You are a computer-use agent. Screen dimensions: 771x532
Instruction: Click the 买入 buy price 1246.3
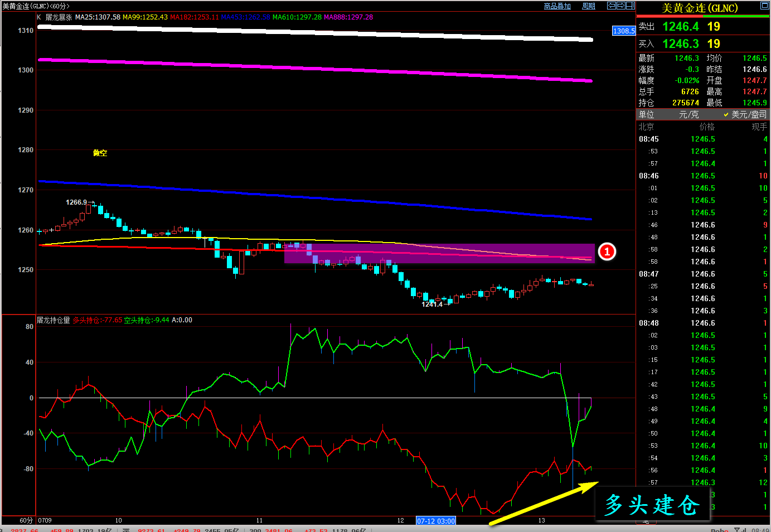680,43
